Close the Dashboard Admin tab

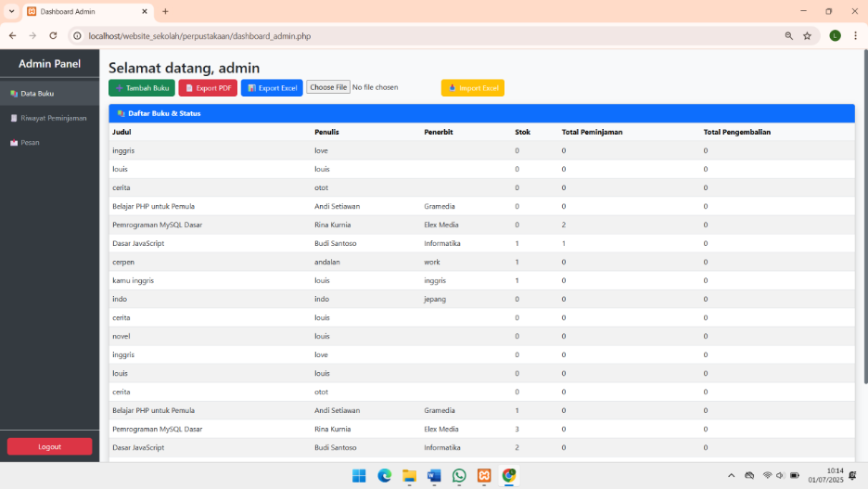tap(145, 11)
